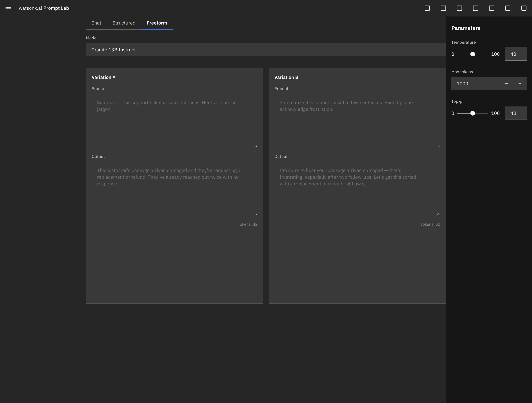
Task: Click the Variation B output resize handle
Action: [438, 214]
